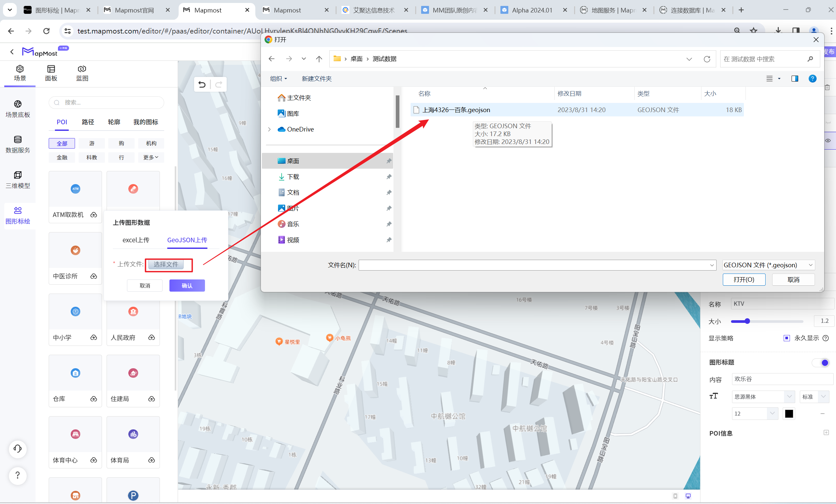The height and width of the screenshot is (504, 836).
Task: Click the 选择文件 button
Action: 166,264
